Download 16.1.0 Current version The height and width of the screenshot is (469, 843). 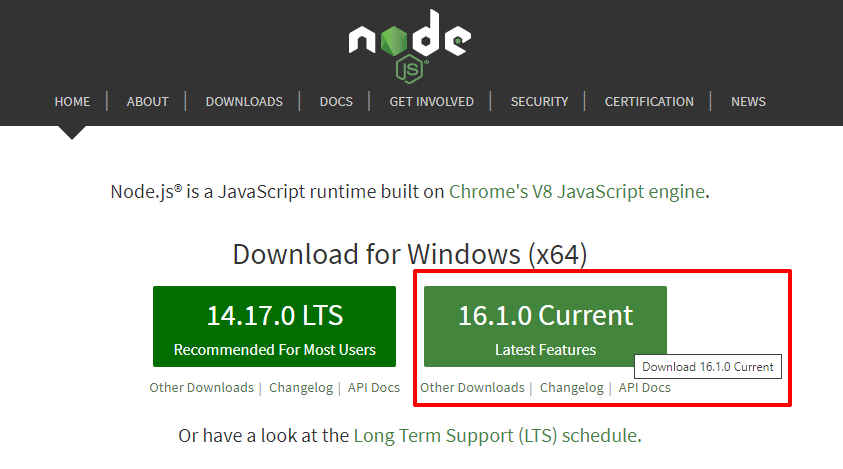click(x=545, y=326)
